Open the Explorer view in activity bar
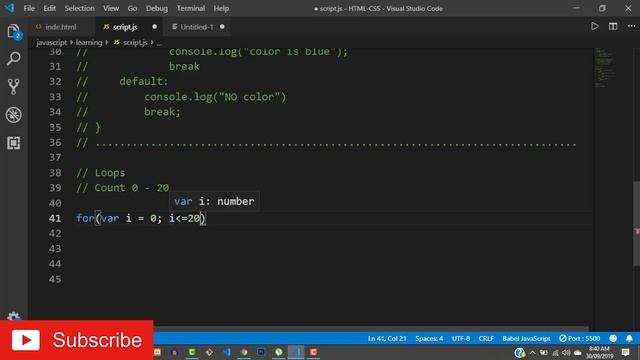640x360 pixels. pos(13,32)
